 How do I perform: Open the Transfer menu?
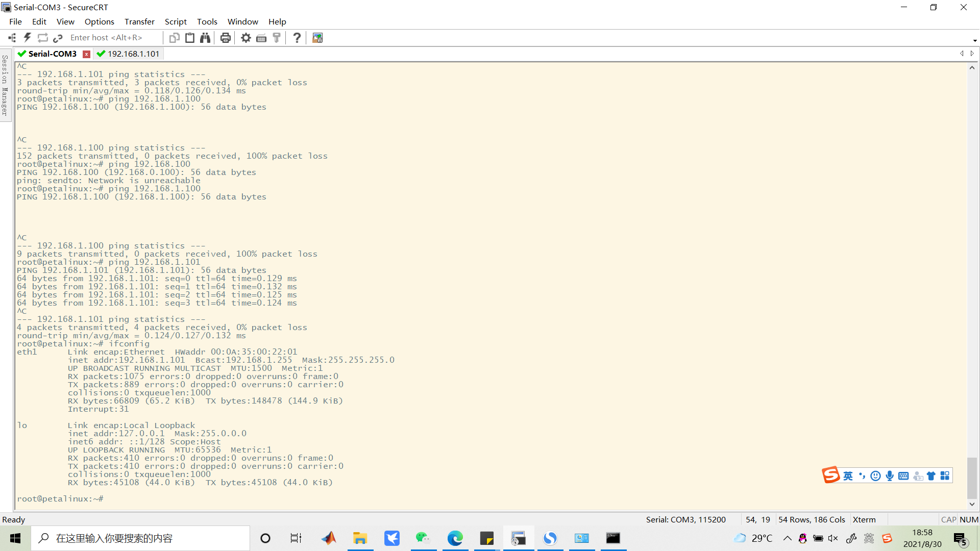[x=139, y=21]
